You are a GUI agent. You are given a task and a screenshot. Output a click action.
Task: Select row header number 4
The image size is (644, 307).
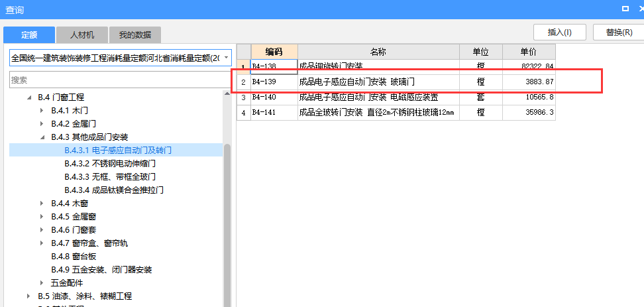tap(244, 113)
